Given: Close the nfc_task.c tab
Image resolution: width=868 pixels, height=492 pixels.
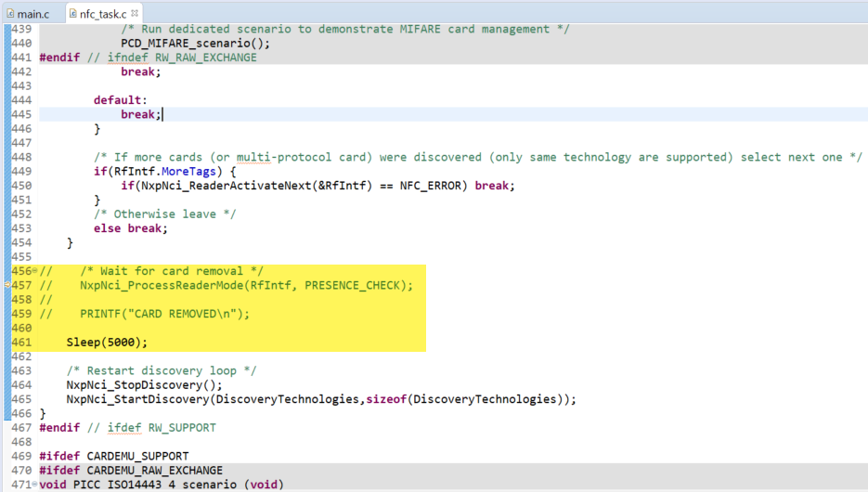Looking at the screenshot, I should [x=135, y=13].
